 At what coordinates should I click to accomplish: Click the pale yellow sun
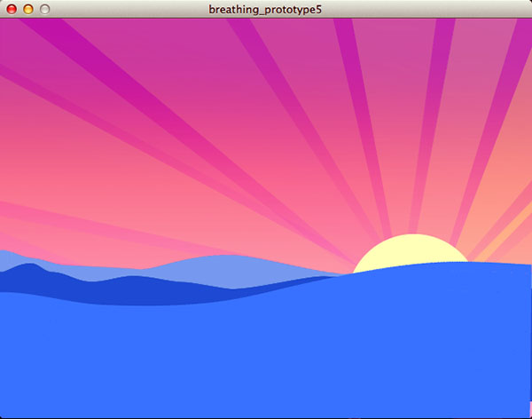409,251
